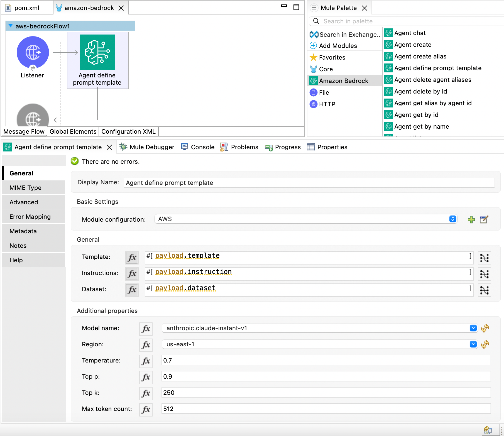Refresh the Region values
The image size is (504, 436).
point(485,344)
